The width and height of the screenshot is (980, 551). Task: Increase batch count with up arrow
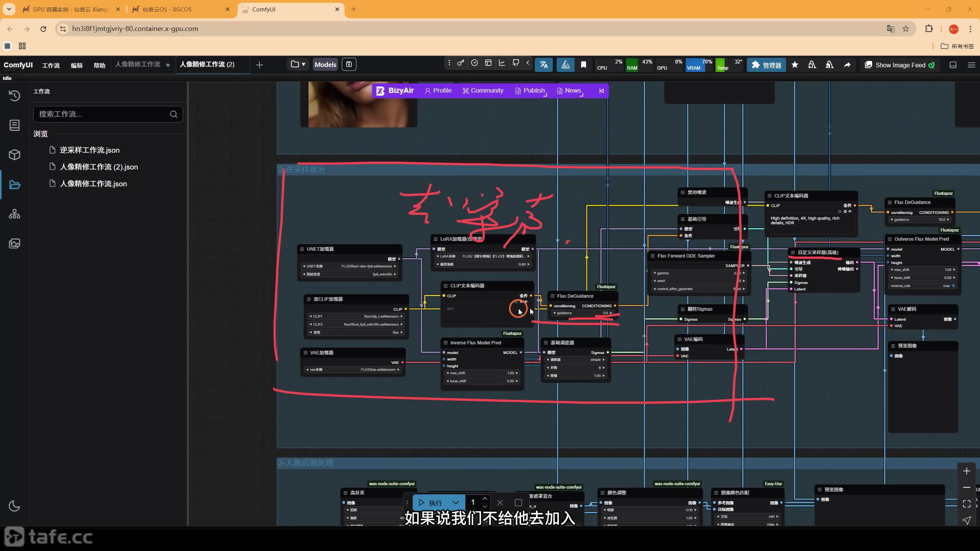coord(485,499)
